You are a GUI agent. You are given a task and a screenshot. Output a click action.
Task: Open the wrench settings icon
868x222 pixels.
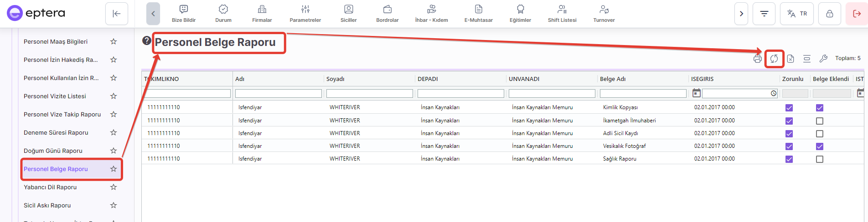point(823,59)
